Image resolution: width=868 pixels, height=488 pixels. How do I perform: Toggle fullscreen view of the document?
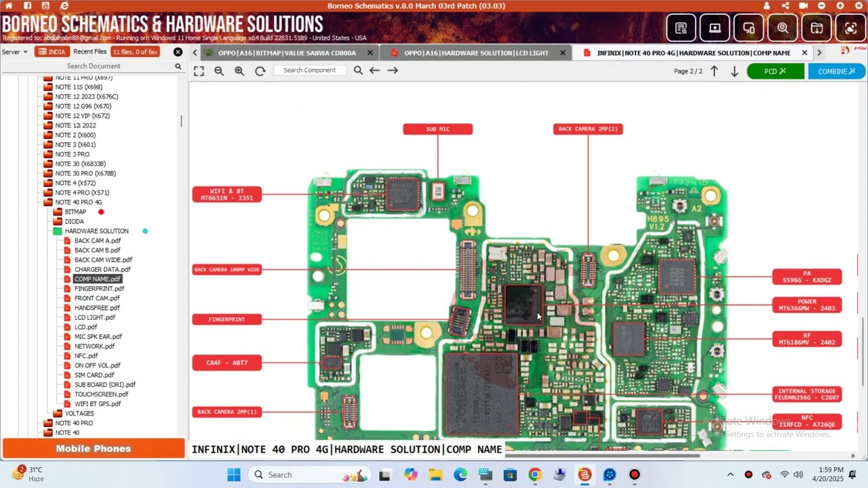(x=199, y=70)
